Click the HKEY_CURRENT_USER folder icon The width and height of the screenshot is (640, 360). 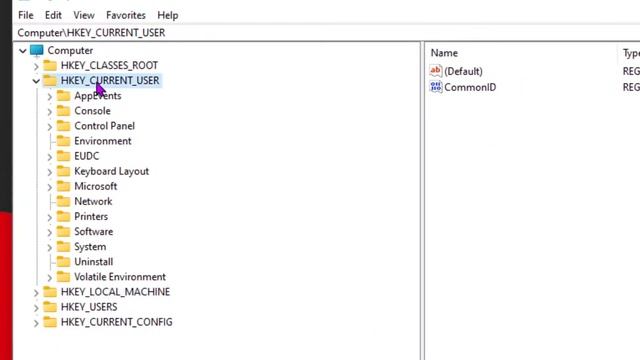coord(50,80)
